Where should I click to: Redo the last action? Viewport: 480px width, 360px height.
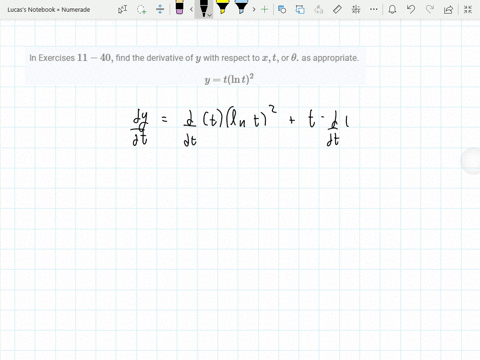430,9
